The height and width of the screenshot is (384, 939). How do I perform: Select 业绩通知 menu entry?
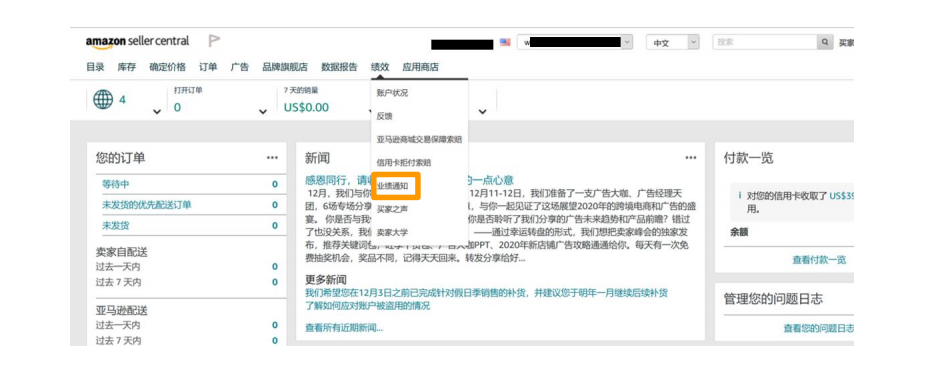pos(392,186)
